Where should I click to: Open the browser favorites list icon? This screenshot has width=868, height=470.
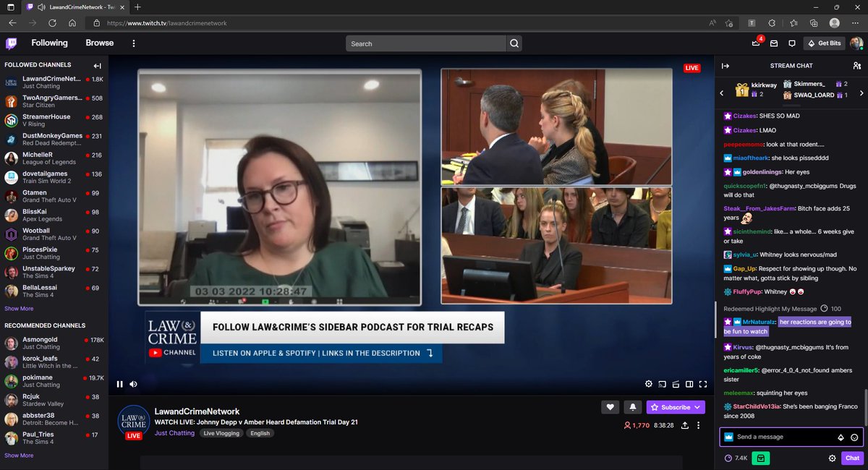click(793, 22)
